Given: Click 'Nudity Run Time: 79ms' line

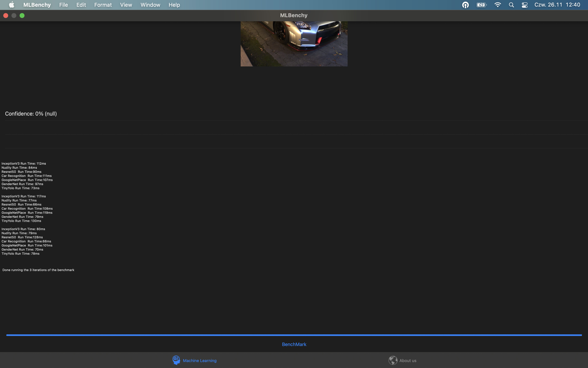Looking at the screenshot, I should [x=19, y=233].
